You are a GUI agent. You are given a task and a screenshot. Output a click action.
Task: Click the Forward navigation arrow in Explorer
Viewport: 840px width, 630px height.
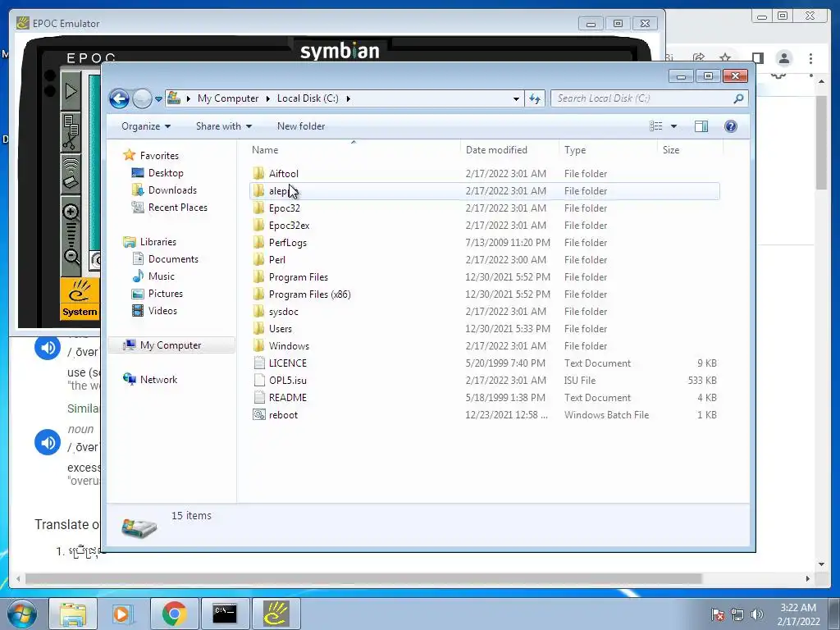[142, 98]
